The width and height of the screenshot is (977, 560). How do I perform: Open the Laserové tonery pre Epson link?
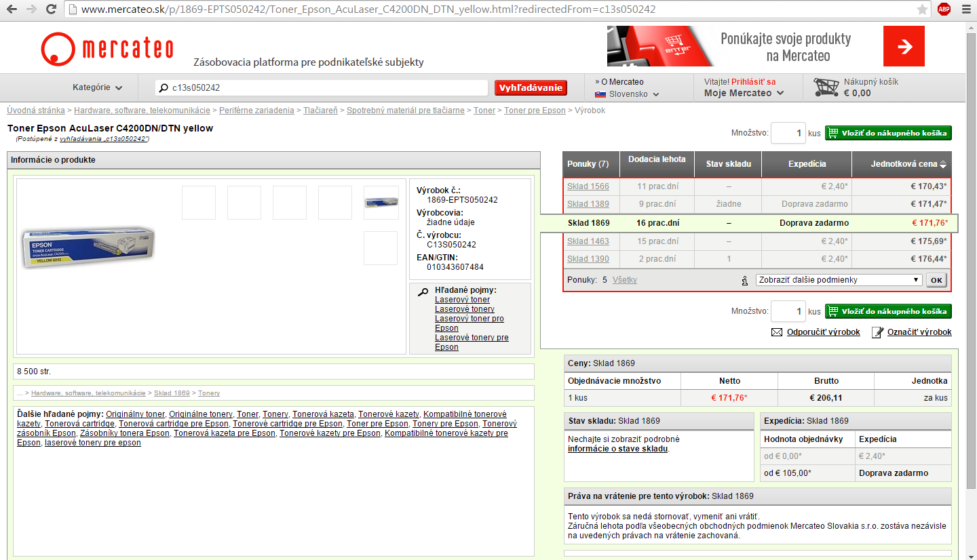pyautogui.click(x=472, y=342)
